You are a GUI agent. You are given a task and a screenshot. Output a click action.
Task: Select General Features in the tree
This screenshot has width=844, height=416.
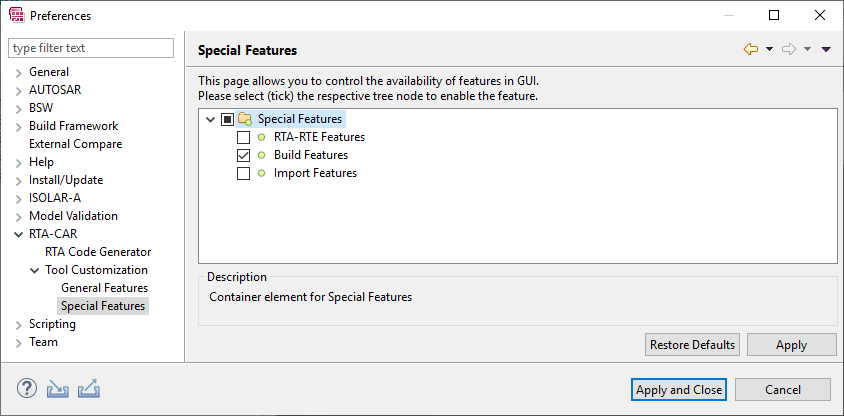pyautogui.click(x=104, y=288)
